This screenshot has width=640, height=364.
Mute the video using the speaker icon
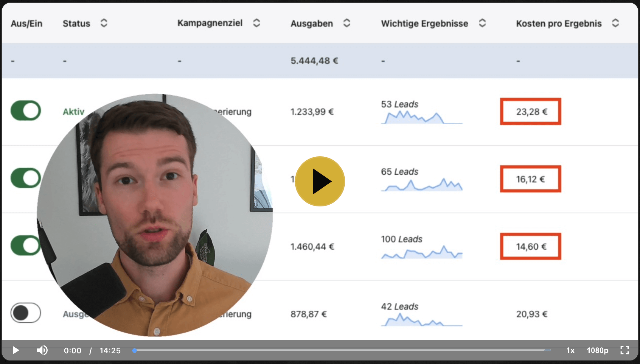click(x=42, y=350)
